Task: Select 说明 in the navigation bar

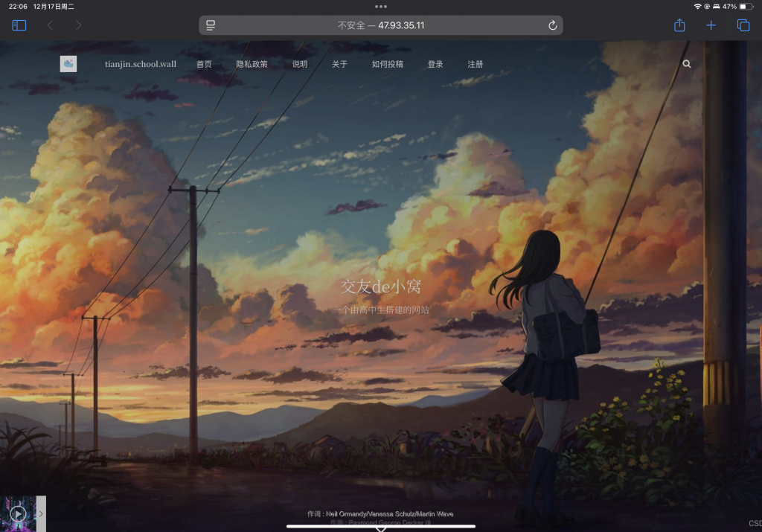Action: pyautogui.click(x=299, y=64)
